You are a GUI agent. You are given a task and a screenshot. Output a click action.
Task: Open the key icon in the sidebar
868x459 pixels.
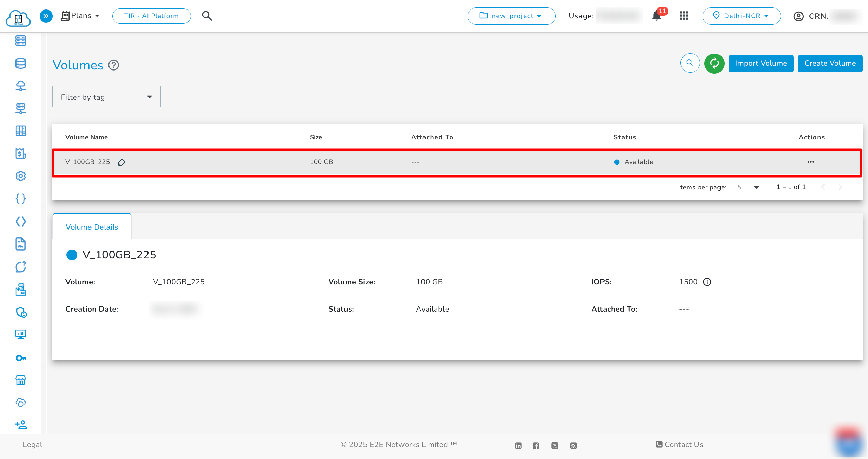coord(21,358)
